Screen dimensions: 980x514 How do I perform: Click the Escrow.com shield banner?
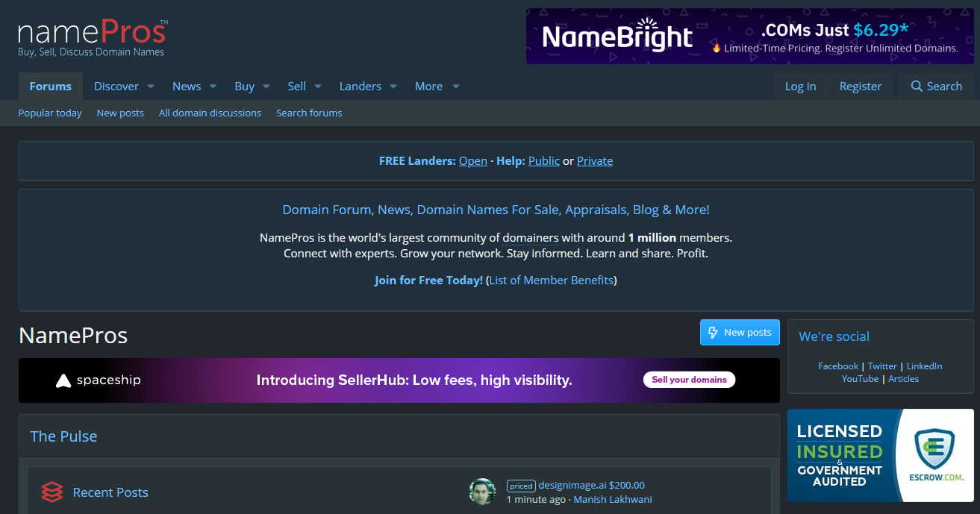880,455
